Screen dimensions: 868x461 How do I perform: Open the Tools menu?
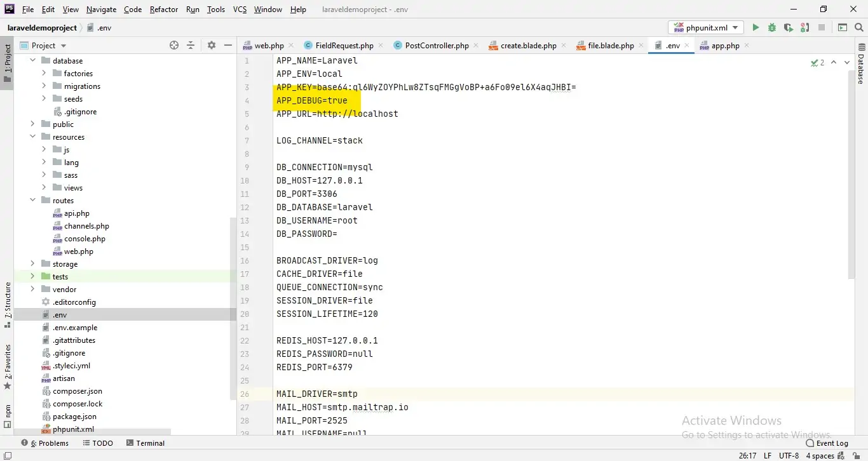click(216, 10)
